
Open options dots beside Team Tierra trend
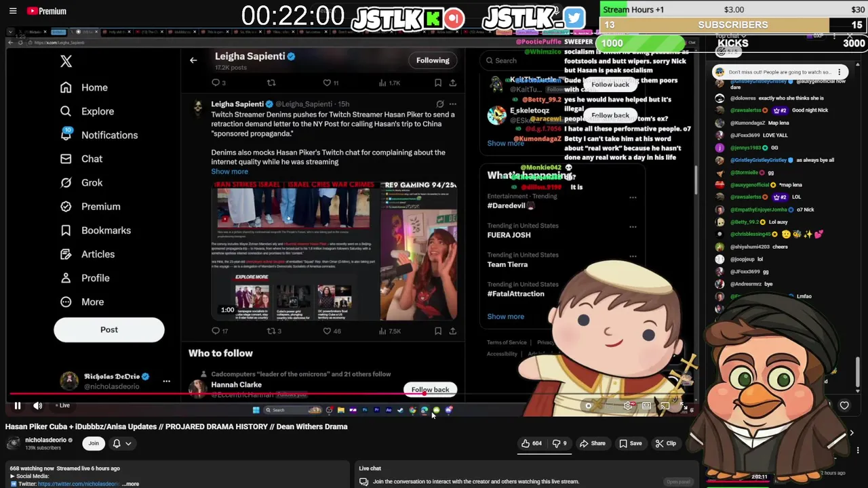(633, 256)
